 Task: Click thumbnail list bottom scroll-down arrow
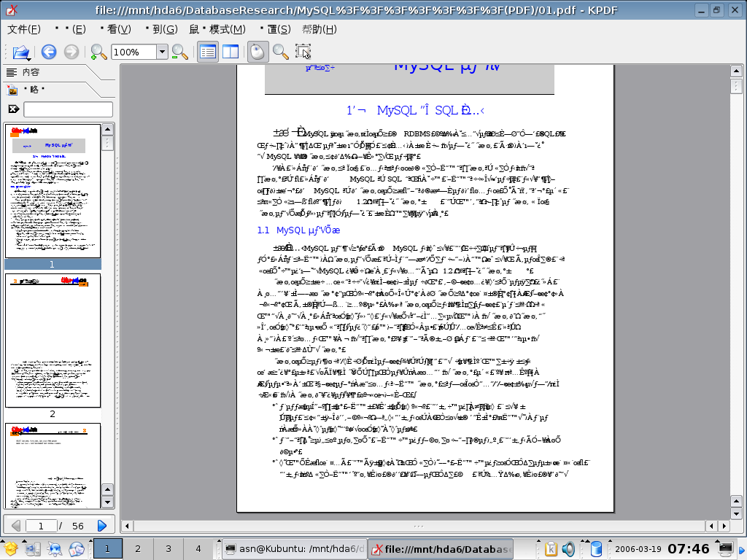pyautogui.click(x=108, y=502)
